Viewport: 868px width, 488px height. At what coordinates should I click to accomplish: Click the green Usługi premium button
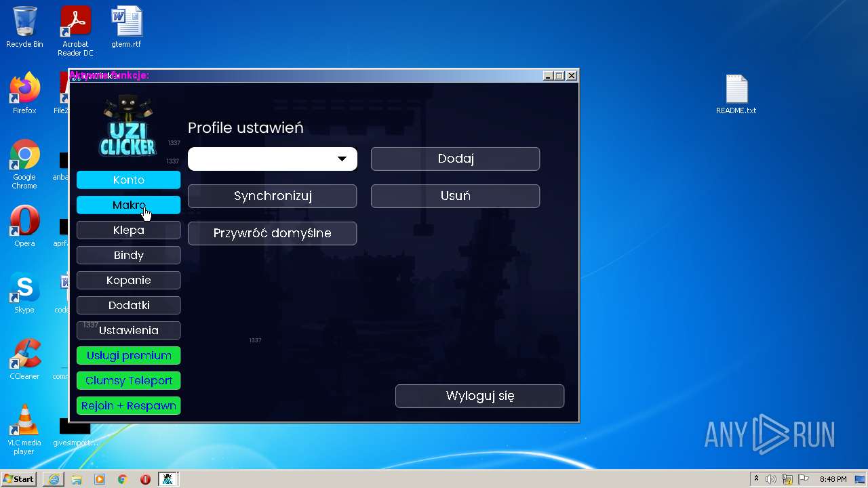[129, 355]
